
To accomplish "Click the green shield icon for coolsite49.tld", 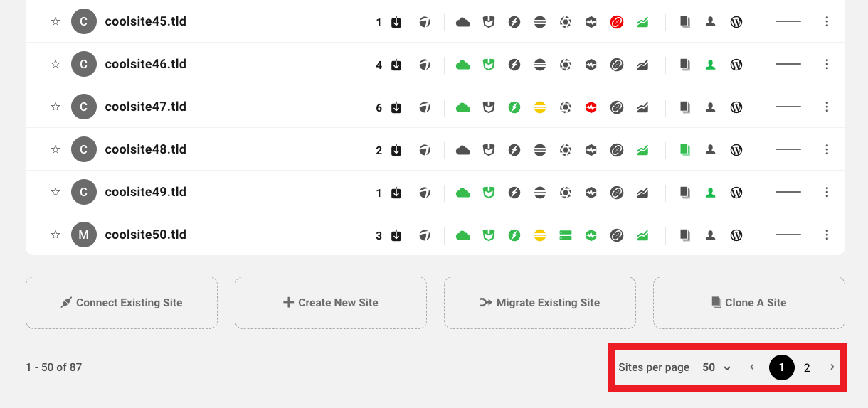I will pos(489,193).
